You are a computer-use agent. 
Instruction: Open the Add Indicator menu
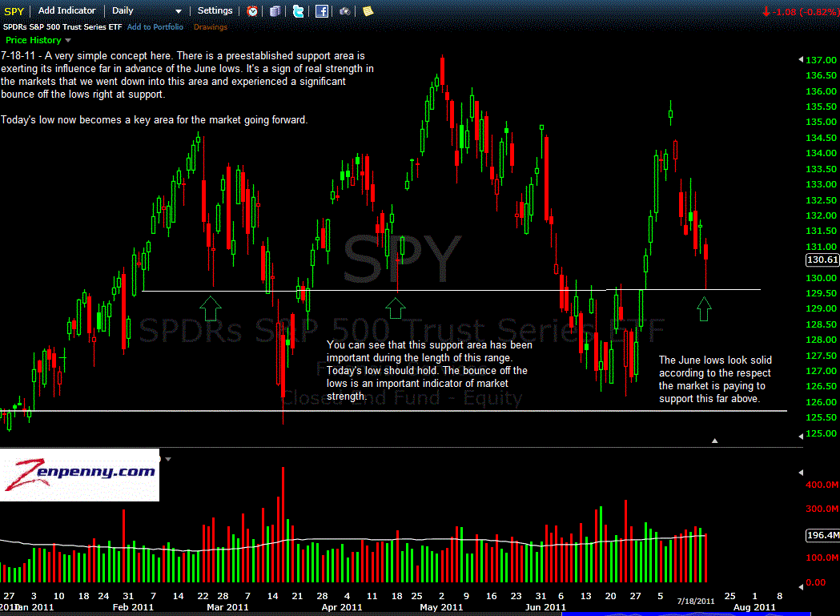tap(67, 10)
